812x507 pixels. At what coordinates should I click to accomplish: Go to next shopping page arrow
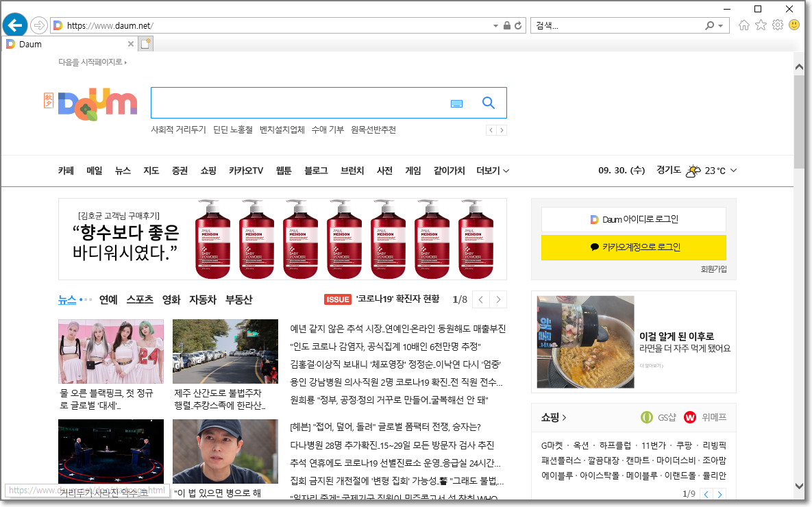719,494
